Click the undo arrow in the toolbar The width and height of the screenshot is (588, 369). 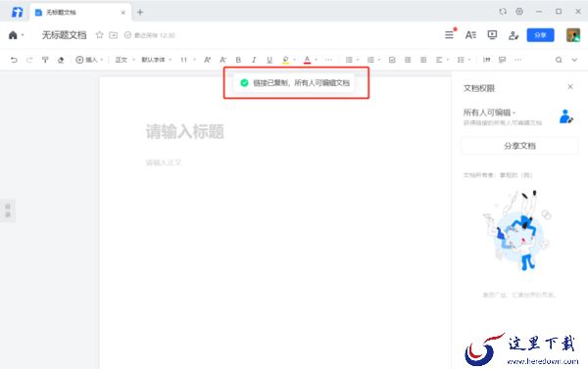click(14, 60)
